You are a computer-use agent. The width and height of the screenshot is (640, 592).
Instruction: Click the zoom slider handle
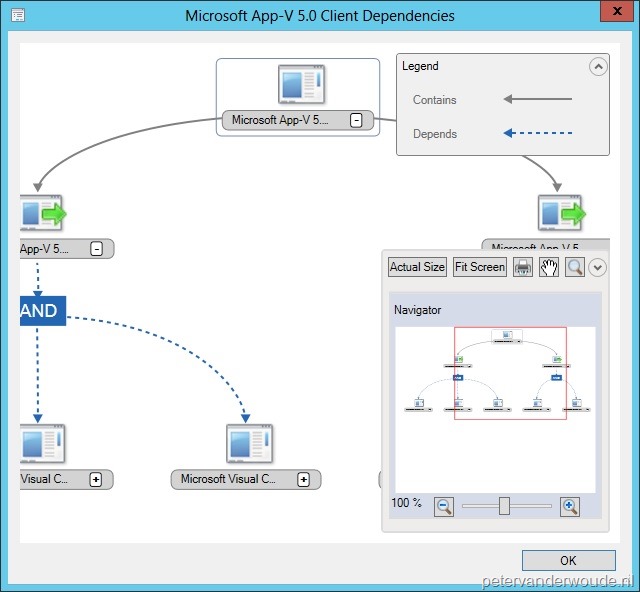[504, 506]
